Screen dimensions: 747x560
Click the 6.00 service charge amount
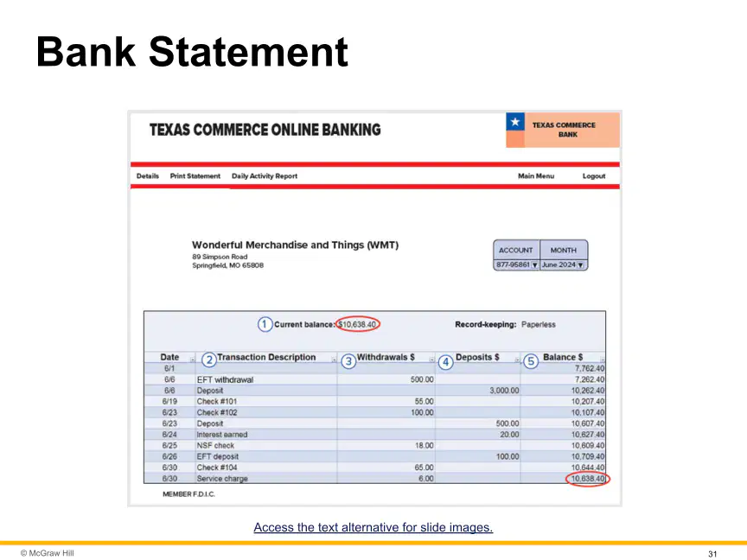tap(426, 478)
